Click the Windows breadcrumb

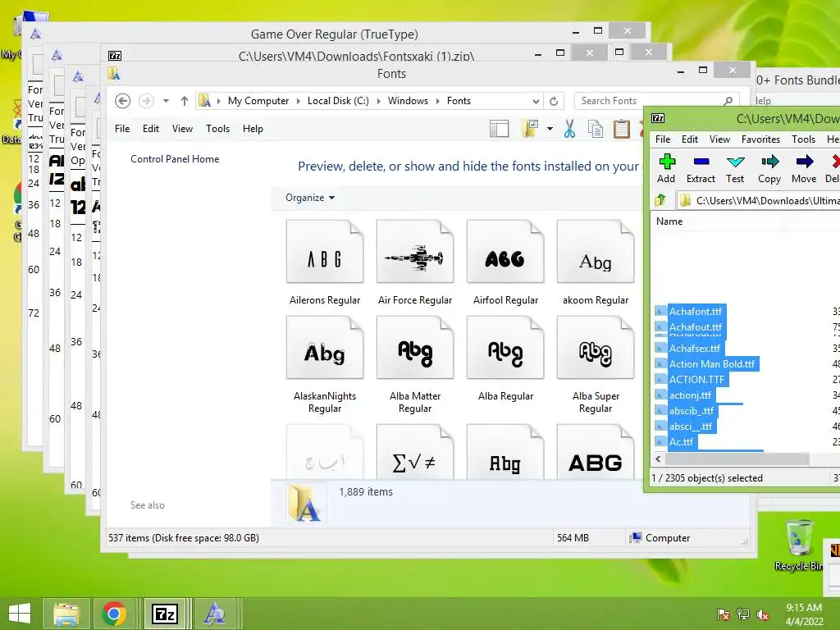[408, 101]
